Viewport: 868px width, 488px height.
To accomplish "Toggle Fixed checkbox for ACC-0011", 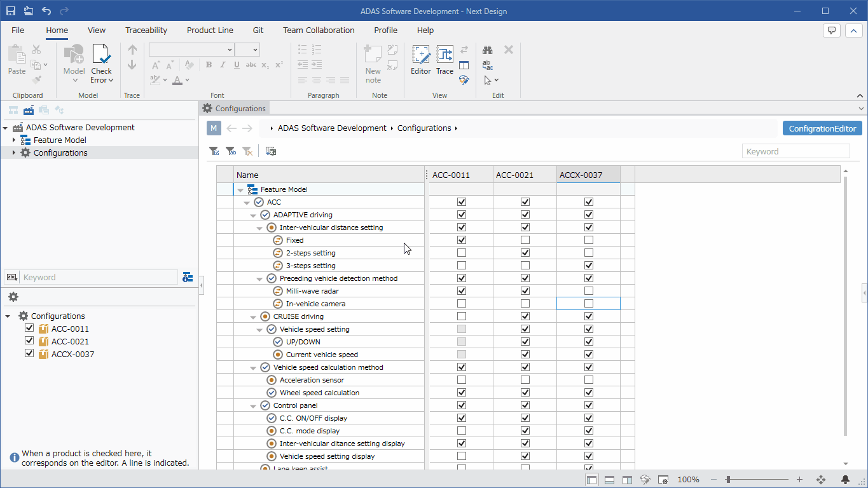I will click(x=462, y=240).
